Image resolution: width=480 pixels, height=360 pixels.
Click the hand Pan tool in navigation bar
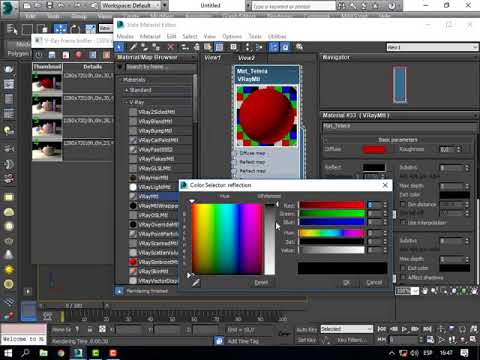pyautogui.click(x=425, y=291)
